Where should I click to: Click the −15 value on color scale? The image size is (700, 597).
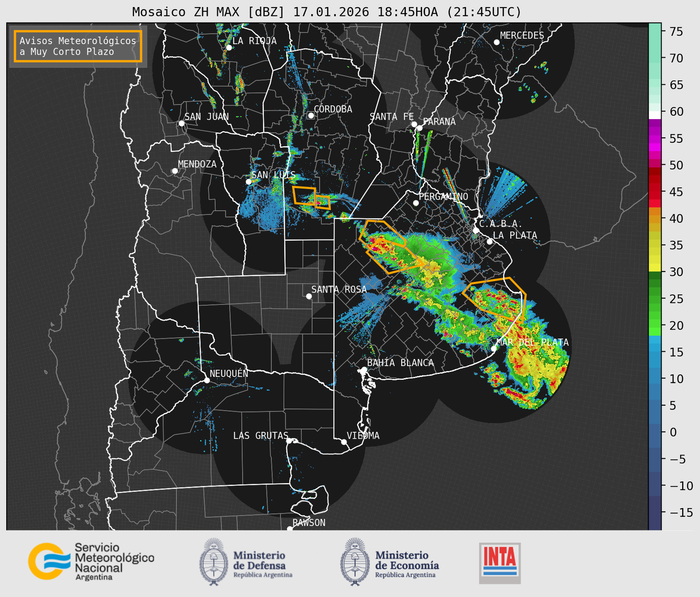point(680,512)
